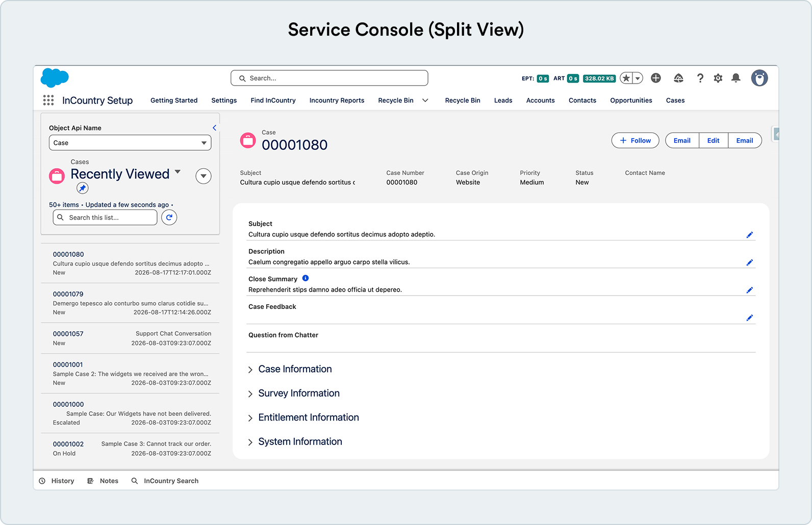
Task: Edit the Description field pencil icon
Action: pyautogui.click(x=749, y=262)
